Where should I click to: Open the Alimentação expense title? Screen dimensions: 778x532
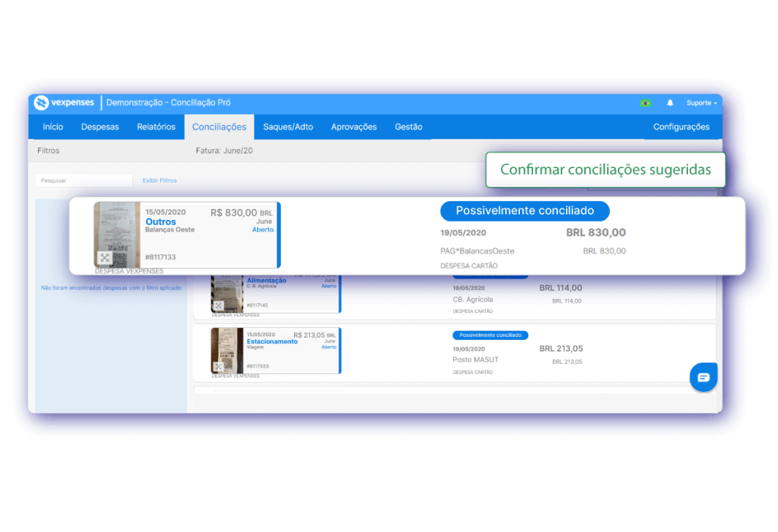pos(266,281)
